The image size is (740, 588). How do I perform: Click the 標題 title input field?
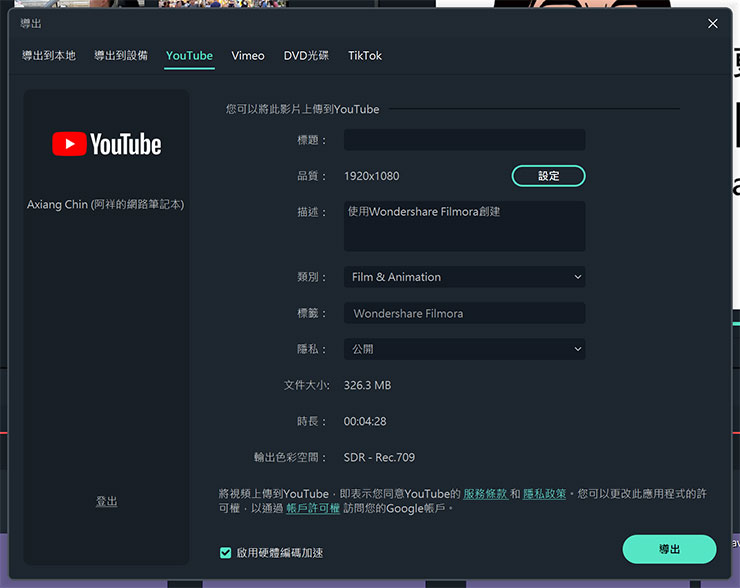464,140
